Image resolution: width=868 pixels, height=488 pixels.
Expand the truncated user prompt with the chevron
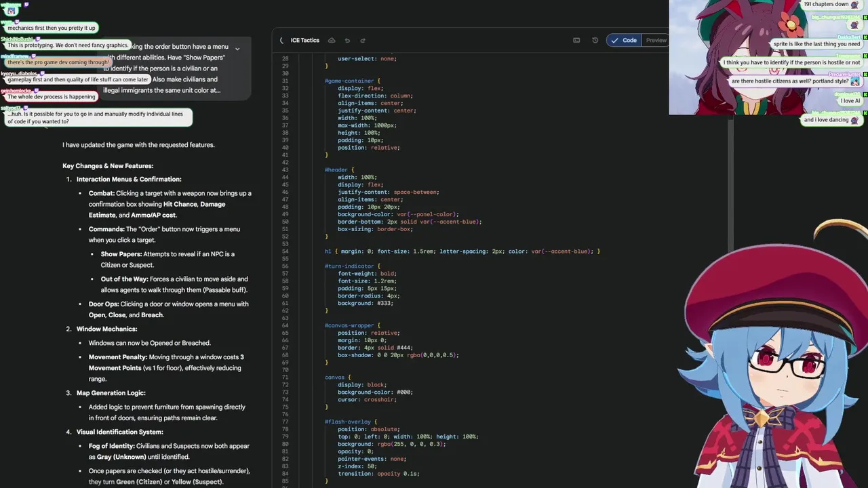(237, 49)
